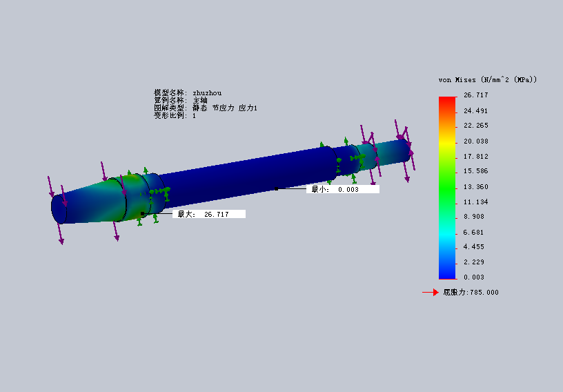Select the 算例名称: 主轴 text line
This screenshot has height=392, width=563.
pos(181,101)
